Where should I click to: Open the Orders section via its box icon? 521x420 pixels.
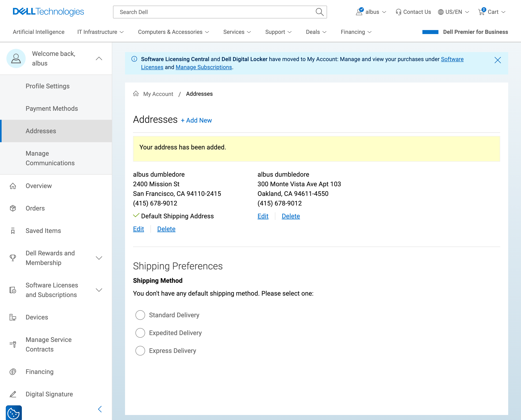pos(13,208)
